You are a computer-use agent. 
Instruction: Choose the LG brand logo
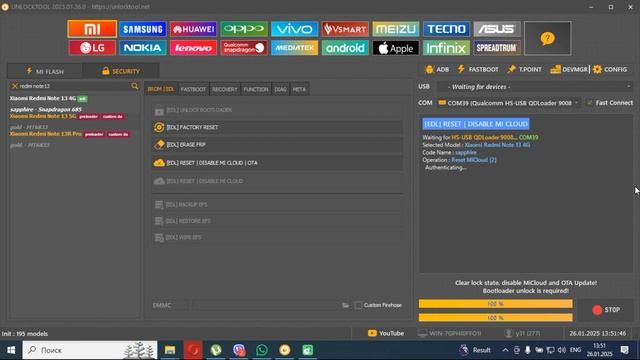(92, 48)
